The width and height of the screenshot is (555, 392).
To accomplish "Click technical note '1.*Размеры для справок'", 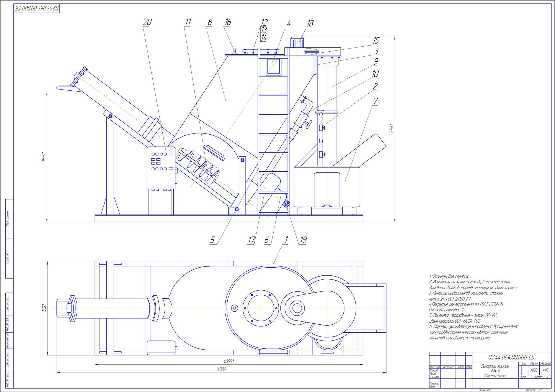I will (449, 277).
